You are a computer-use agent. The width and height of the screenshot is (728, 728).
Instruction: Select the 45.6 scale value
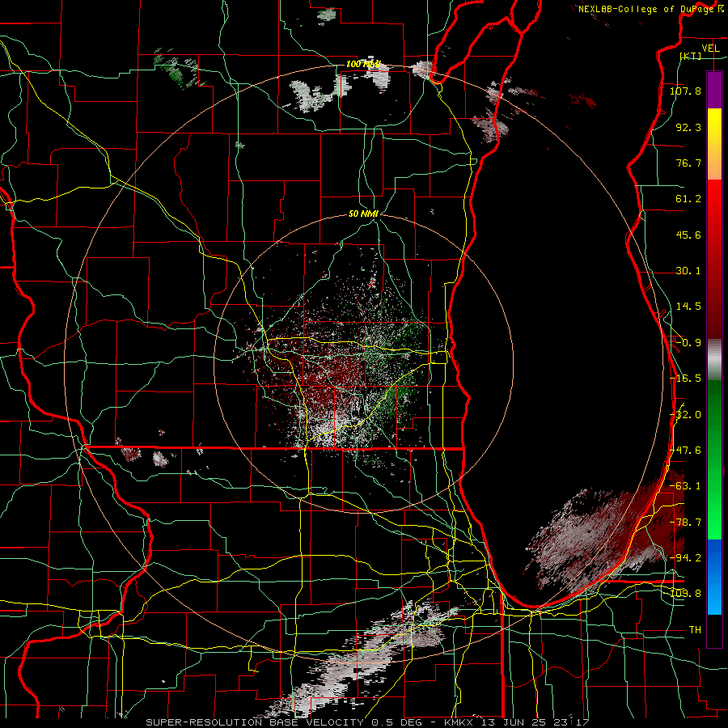(688, 235)
